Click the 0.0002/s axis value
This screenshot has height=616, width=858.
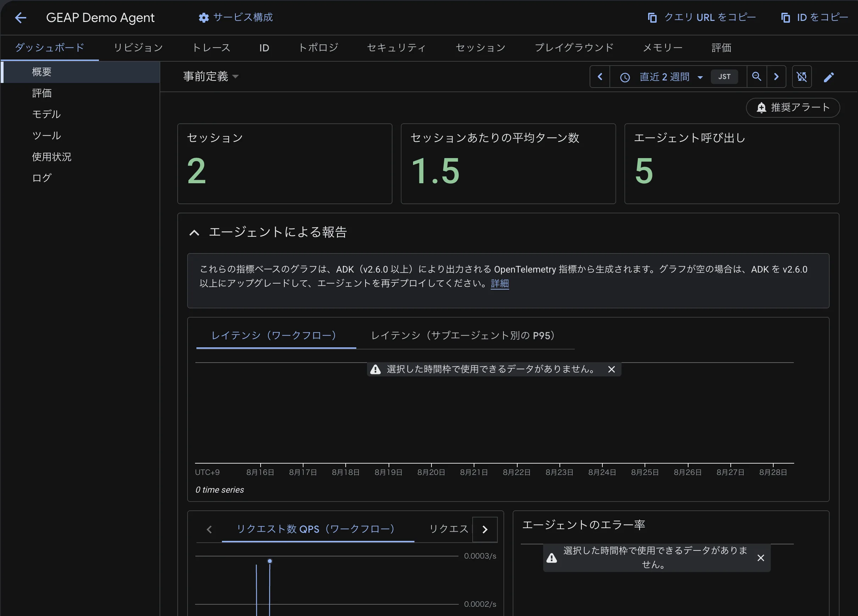pos(480,604)
